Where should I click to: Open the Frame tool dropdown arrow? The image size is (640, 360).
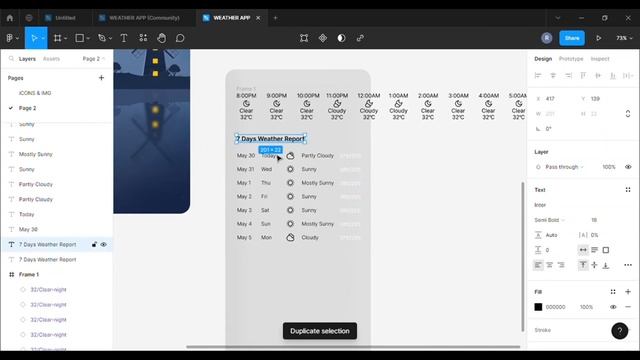[65, 38]
